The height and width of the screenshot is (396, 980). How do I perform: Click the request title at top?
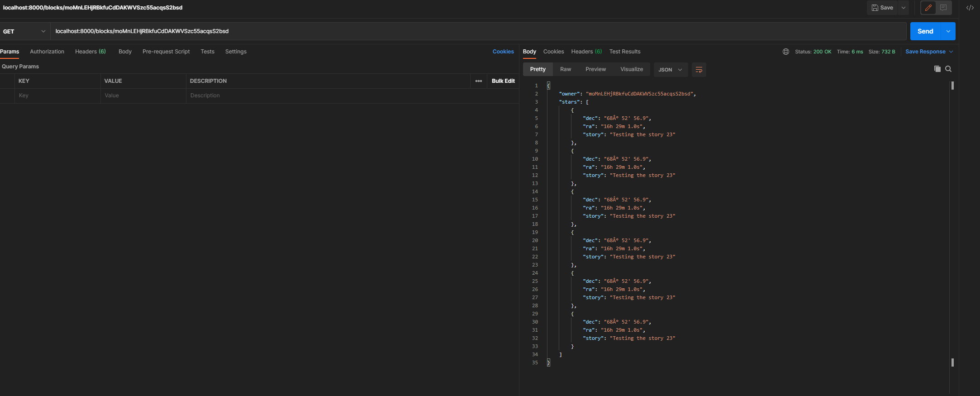click(x=93, y=8)
